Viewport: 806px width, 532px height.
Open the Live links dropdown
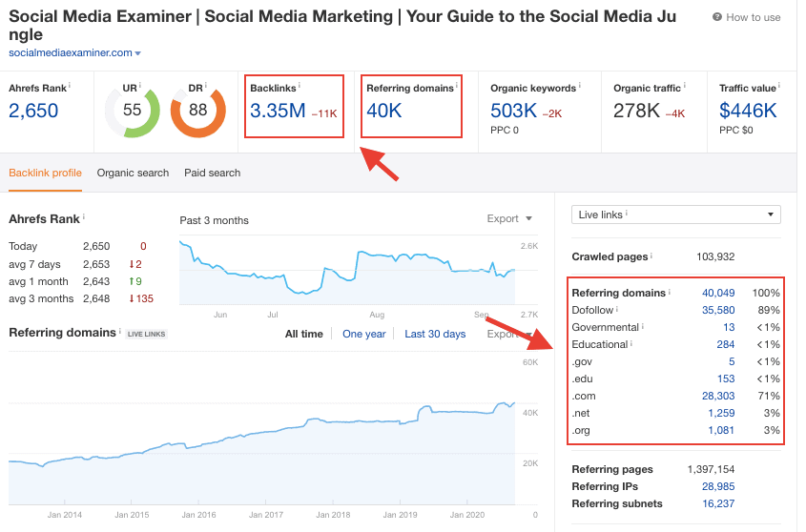pyautogui.click(x=675, y=215)
